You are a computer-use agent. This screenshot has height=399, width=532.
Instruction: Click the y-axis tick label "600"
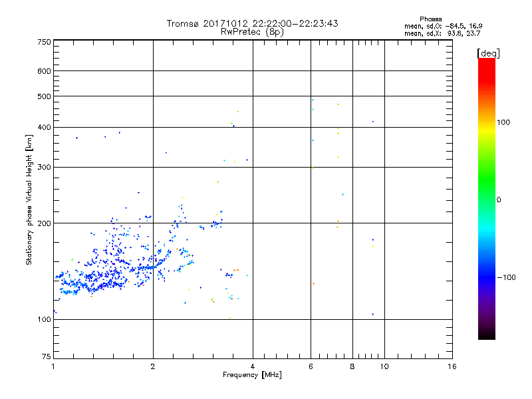pos(44,71)
